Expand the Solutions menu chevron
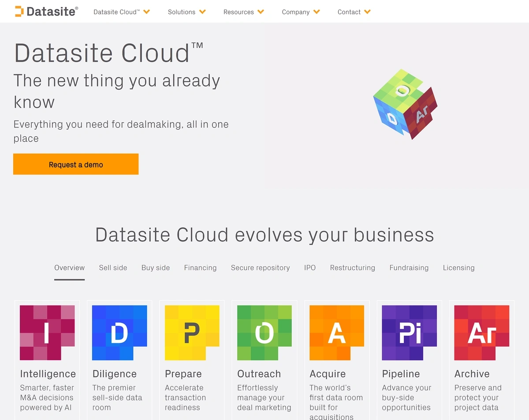The height and width of the screenshot is (420, 529). click(202, 12)
